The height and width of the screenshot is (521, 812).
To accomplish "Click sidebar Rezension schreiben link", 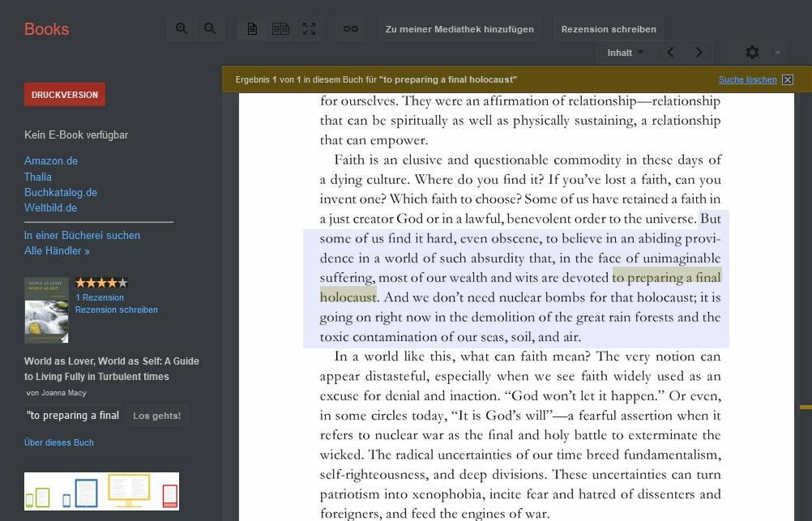I will pos(117,310).
